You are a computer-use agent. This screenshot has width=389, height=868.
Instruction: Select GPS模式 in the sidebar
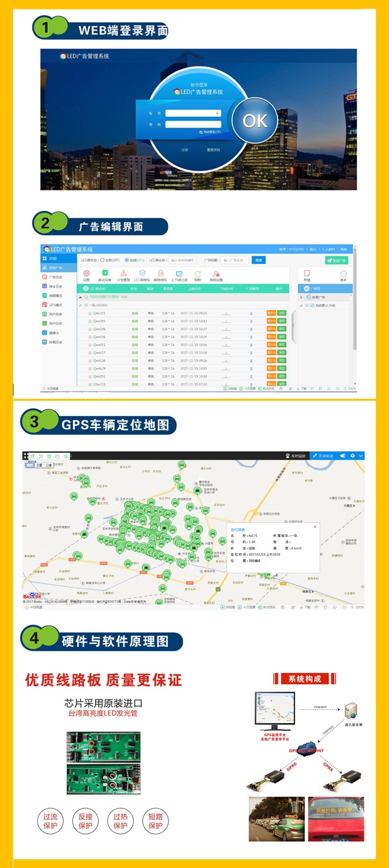55,305
